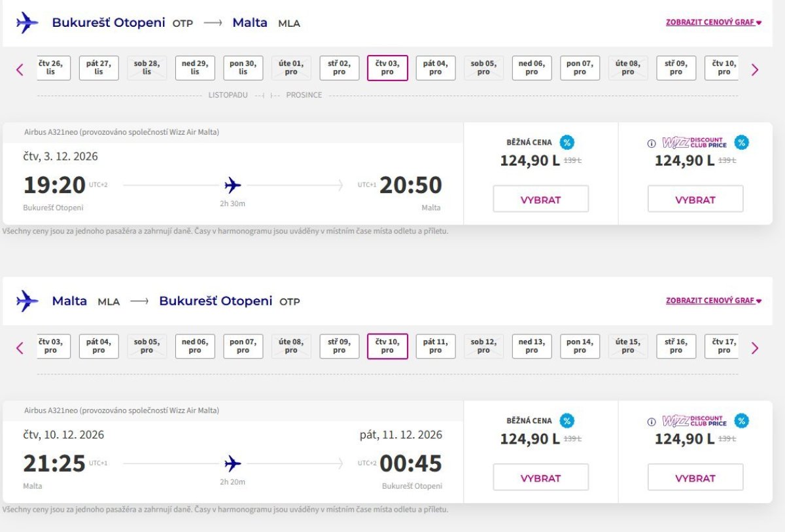Image resolution: width=785 pixels, height=532 pixels.
Task: Click discount percent badge next to outbound Běžná cena
Action: click(567, 142)
